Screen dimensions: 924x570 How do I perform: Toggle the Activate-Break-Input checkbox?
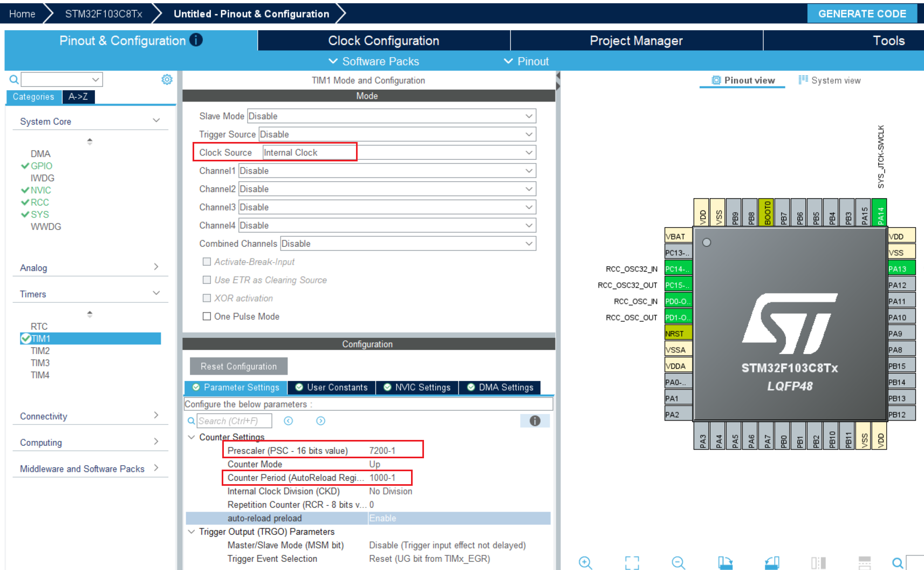(x=207, y=262)
